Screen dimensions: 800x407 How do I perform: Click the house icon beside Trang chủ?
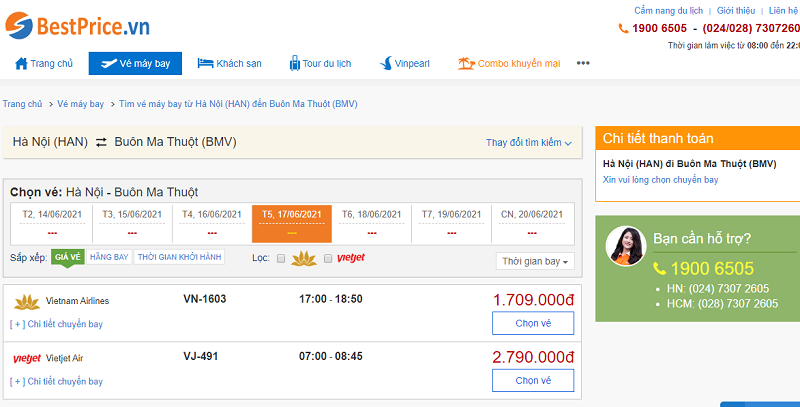(x=21, y=64)
